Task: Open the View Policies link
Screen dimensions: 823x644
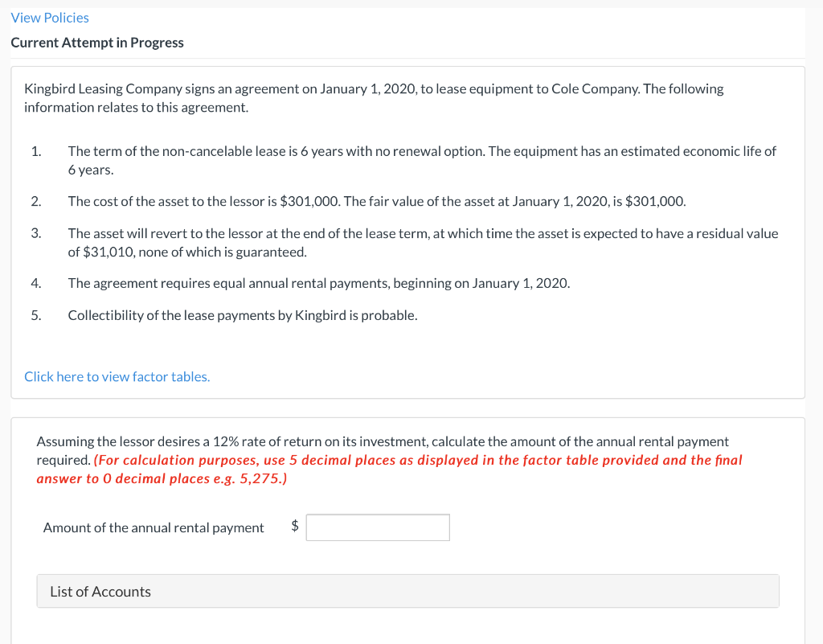Action: (x=49, y=17)
